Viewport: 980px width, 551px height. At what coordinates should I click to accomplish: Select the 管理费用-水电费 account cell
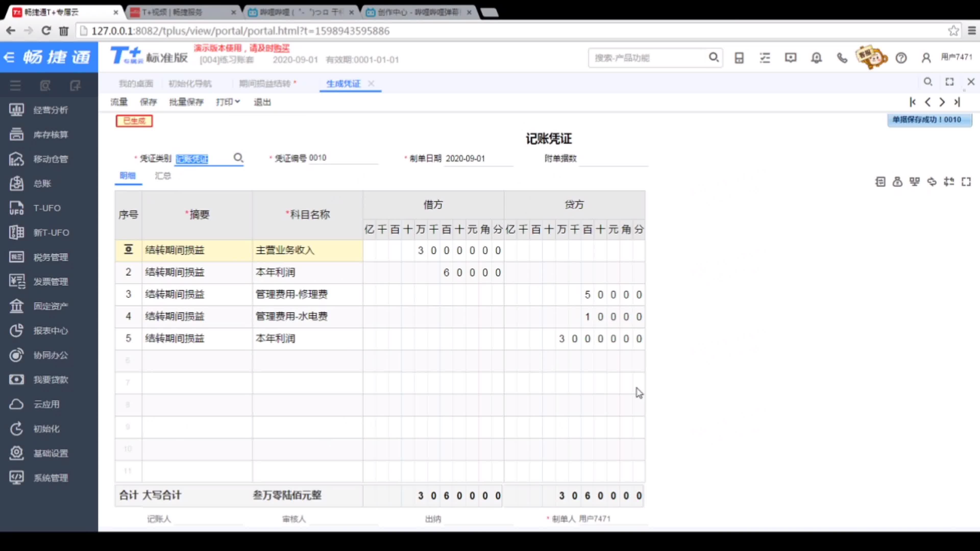click(307, 316)
